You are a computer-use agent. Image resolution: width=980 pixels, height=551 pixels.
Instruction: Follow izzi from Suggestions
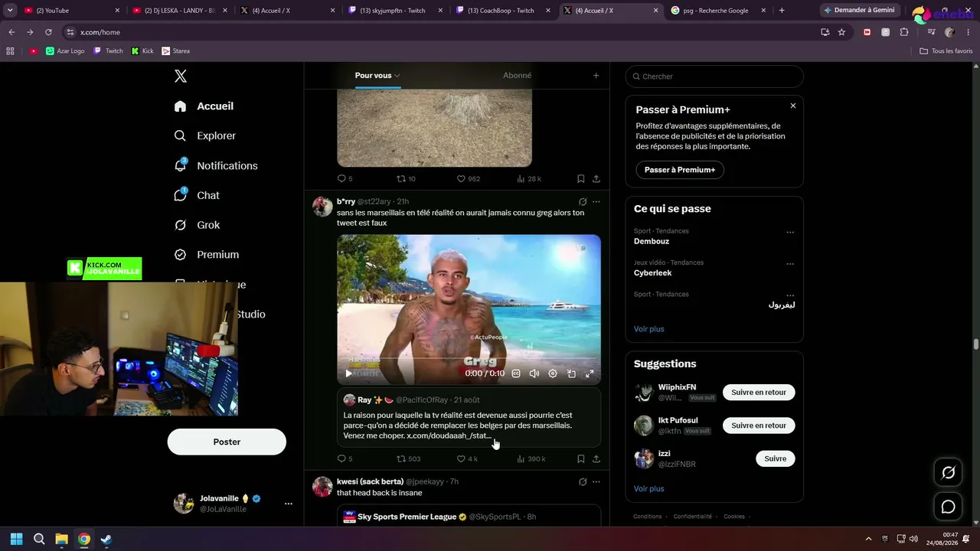click(776, 459)
